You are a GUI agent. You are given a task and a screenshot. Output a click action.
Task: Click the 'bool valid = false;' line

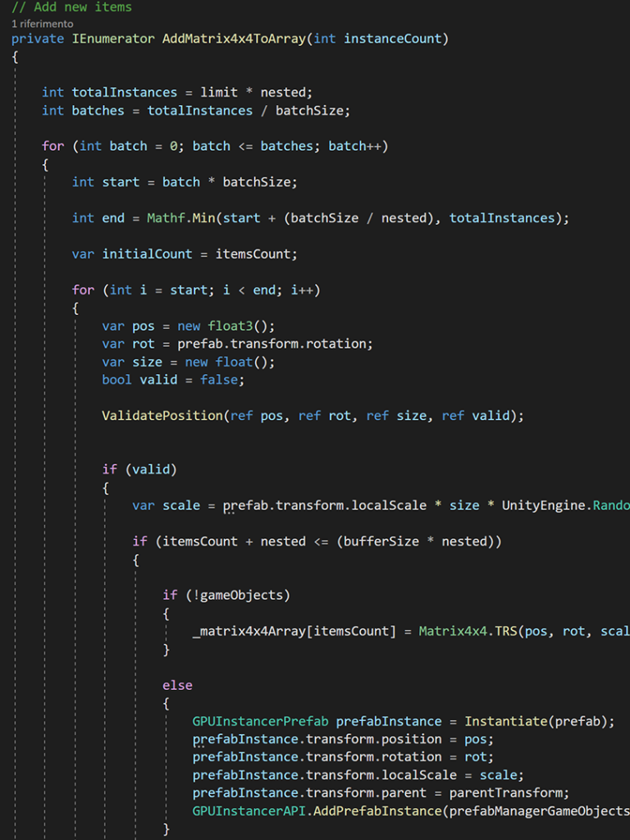pyautogui.click(x=173, y=380)
